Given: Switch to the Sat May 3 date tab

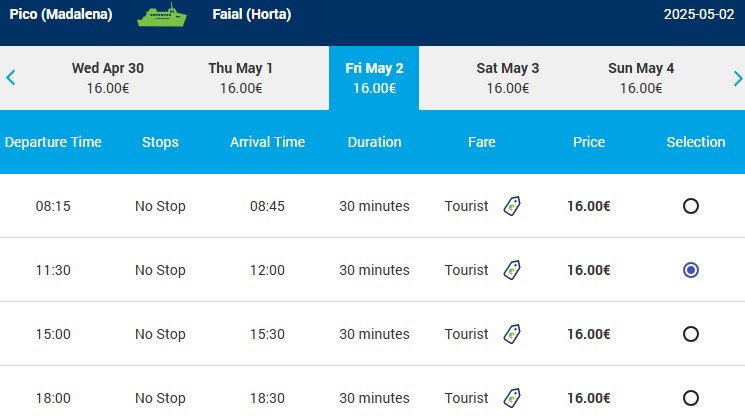Looking at the screenshot, I should (507, 78).
